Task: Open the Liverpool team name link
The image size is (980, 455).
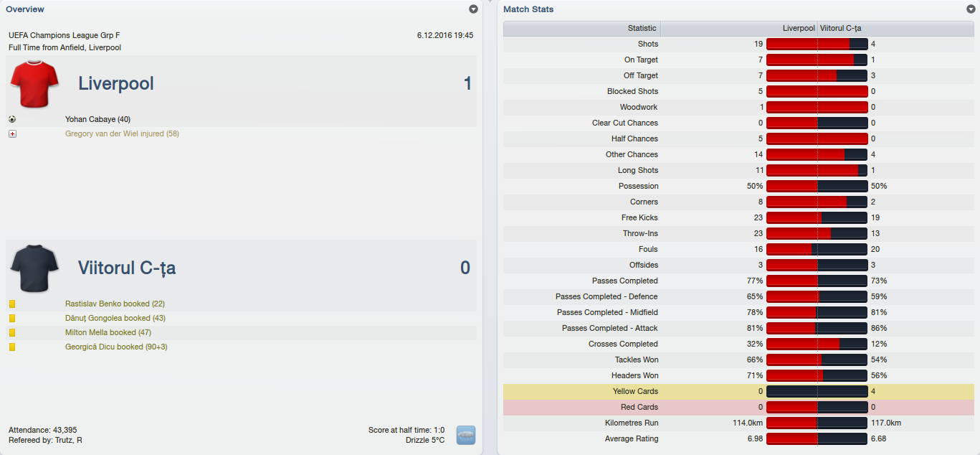Action: [x=116, y=84]
